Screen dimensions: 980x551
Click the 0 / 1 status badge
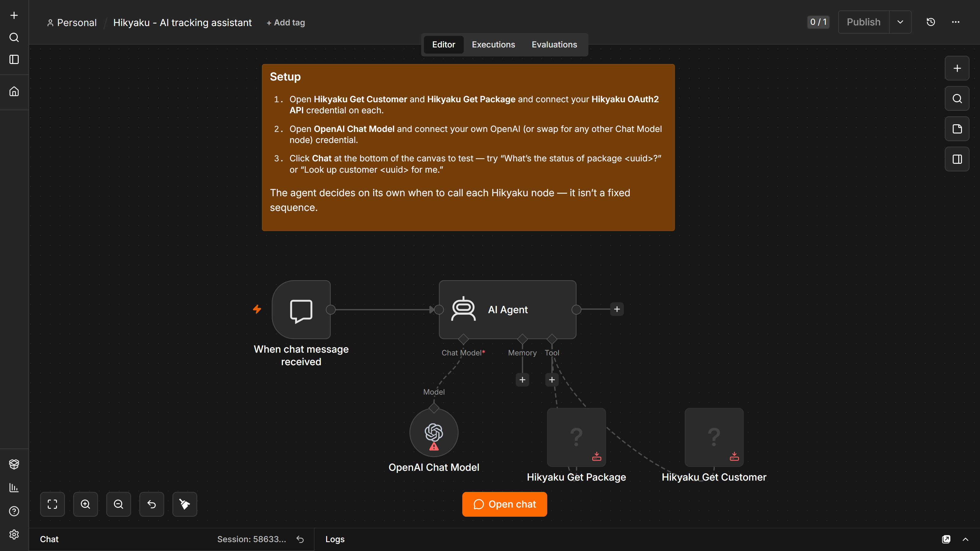tap(818, 22)
